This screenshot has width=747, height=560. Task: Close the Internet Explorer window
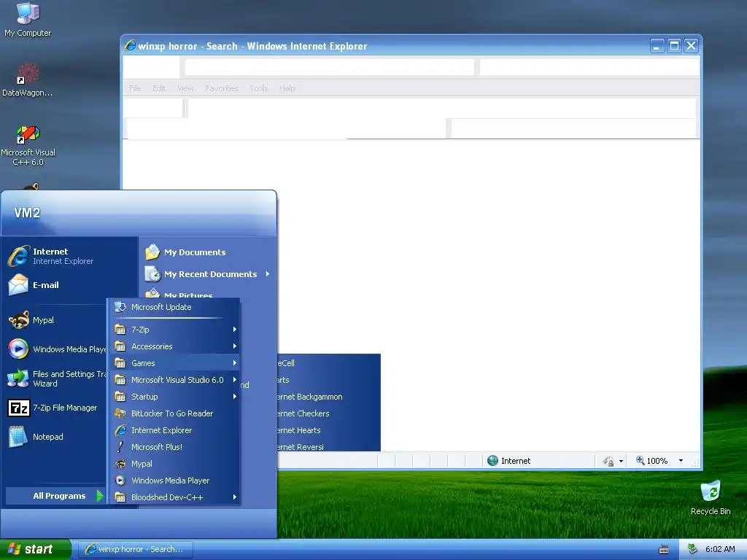tap(692, 46)
